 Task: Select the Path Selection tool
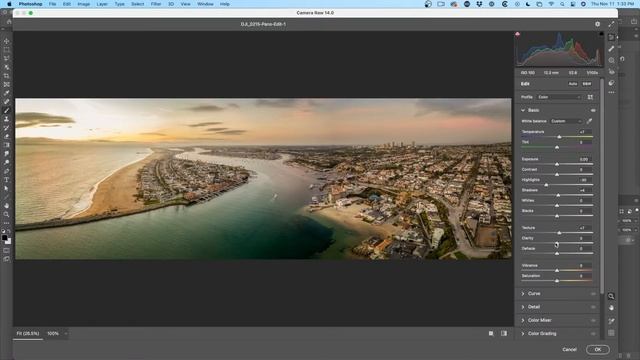point(7,188)
